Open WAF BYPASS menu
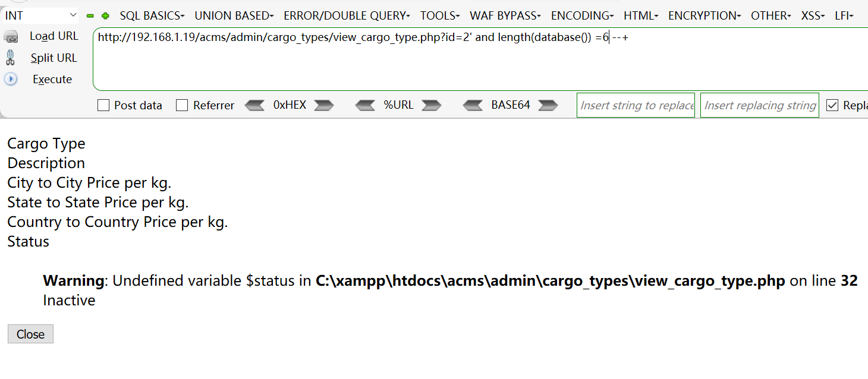Screen dimensions: 868x379 click(505, 15)
